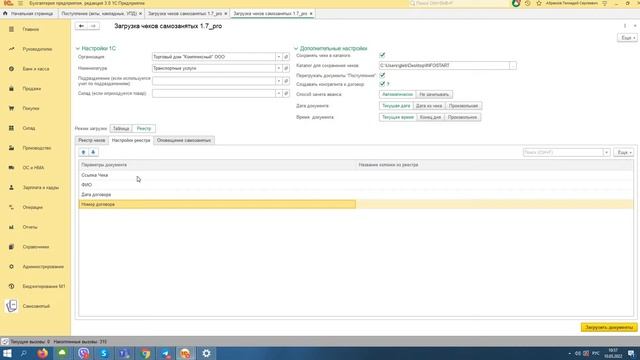
Task: Set document date to Текущая дата
Action: (x=396, y=106)
